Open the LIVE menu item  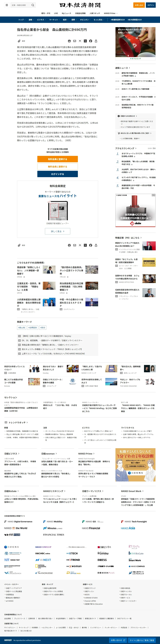tap(56, 13)
